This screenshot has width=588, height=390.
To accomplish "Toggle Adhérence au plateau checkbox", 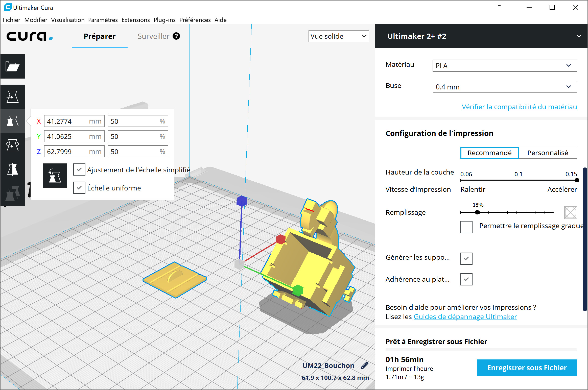I will (x=466, y=279).
